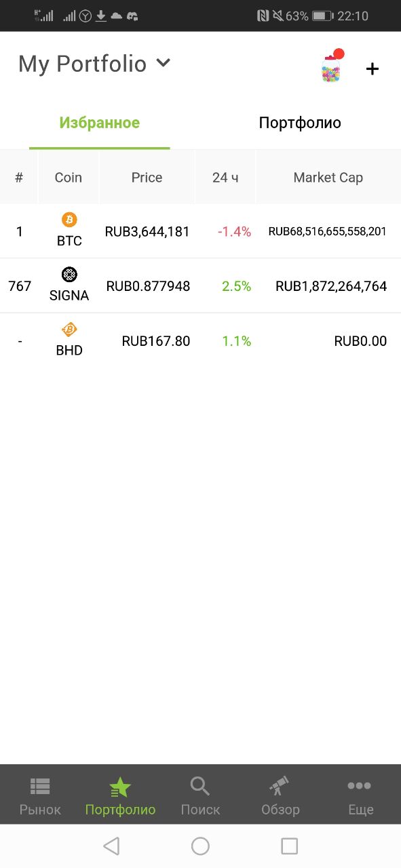Image resolution: width=401 pixels, height=868 pixels.
Task: Sort by the # rank column header
Action: (19, 178)
